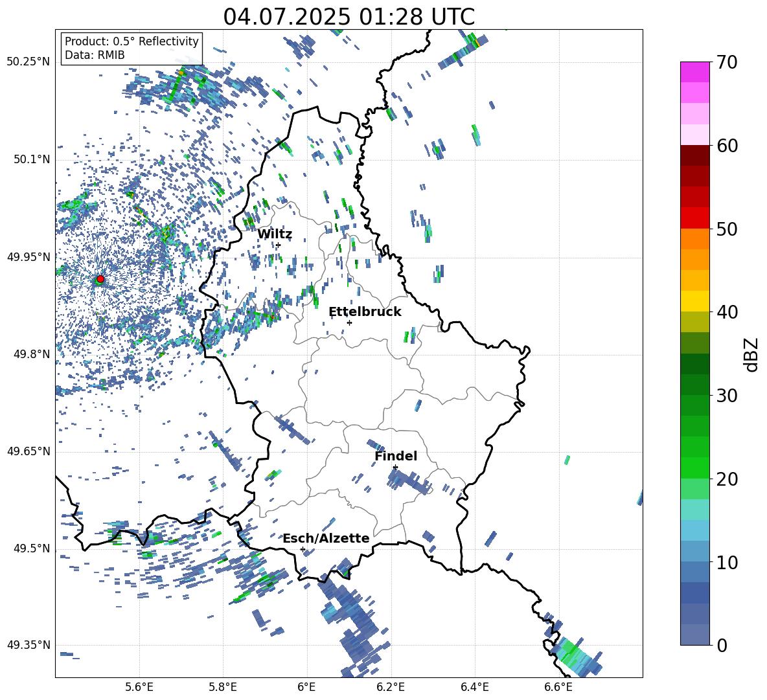
Task: Click the Wiltz station cross marker
Action: (x=279, y=245)
